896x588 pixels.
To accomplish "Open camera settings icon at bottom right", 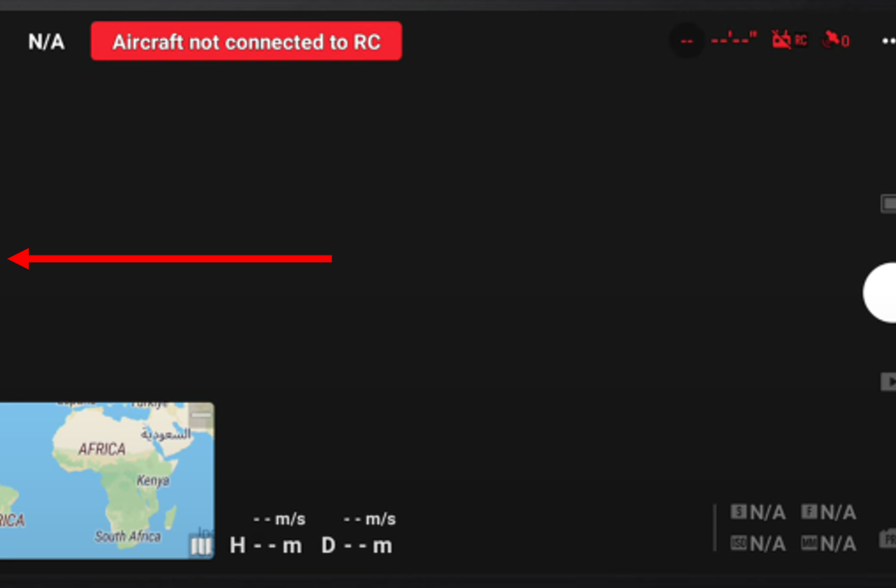I will (887, 539).
